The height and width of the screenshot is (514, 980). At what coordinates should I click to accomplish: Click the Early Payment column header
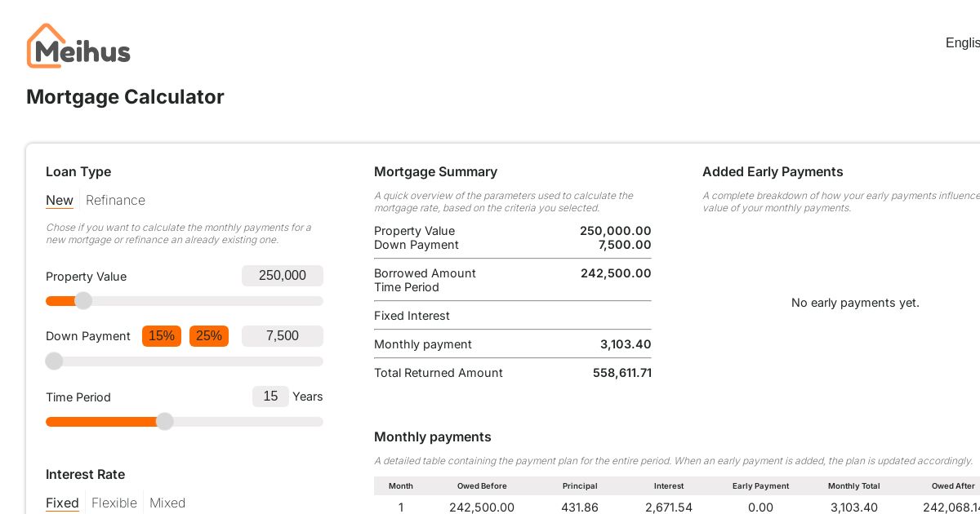pyautogui.click(x=761, y=486)
